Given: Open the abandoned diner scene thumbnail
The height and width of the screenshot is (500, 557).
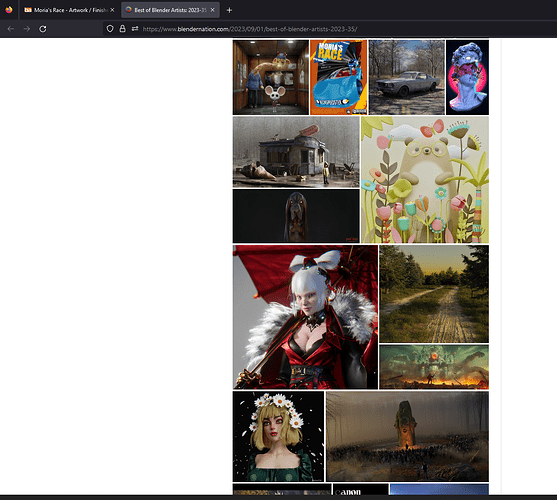Looking at the screenshot, I should click(296, 152).
